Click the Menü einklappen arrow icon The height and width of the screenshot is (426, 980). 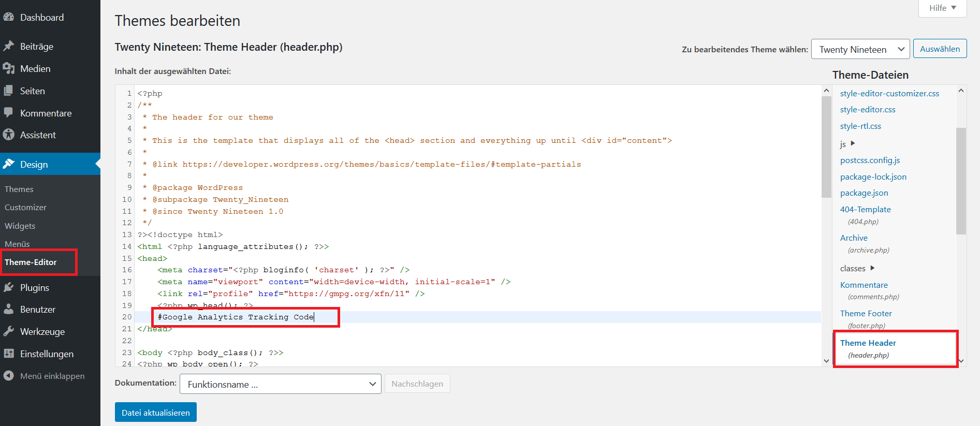(x=9, y=376)
